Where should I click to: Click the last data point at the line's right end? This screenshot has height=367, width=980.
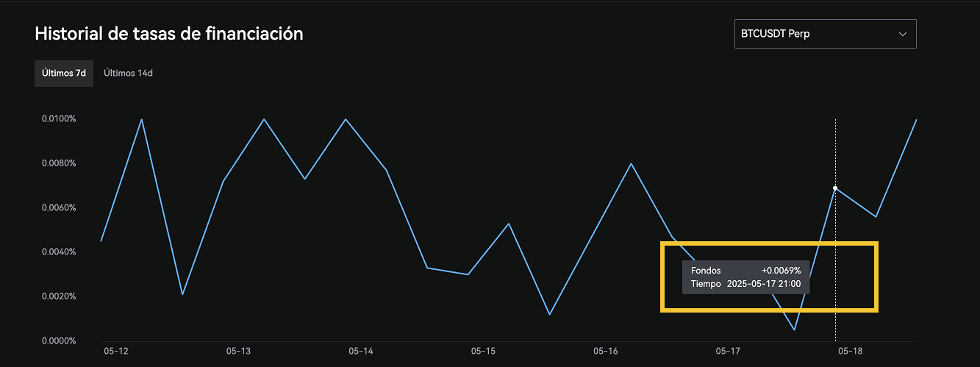[x=916, y=119]
